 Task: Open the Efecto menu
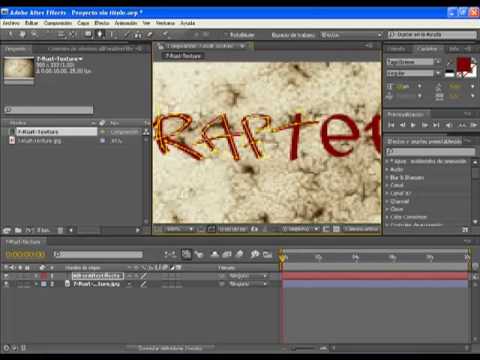pos(102,23)
